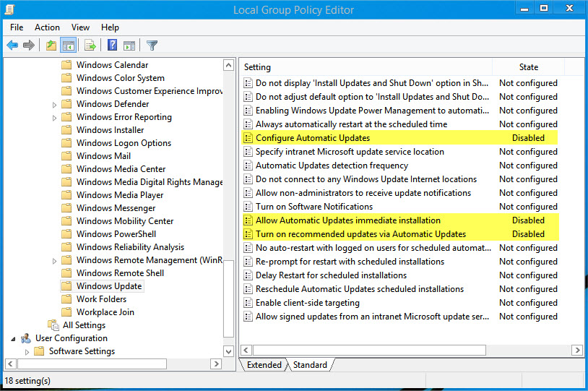Click the Filter funnel toolbar icon
Image resolution: width=588 pixels, height=391 pixels.
pyautogui.click(x=152, y=46)
